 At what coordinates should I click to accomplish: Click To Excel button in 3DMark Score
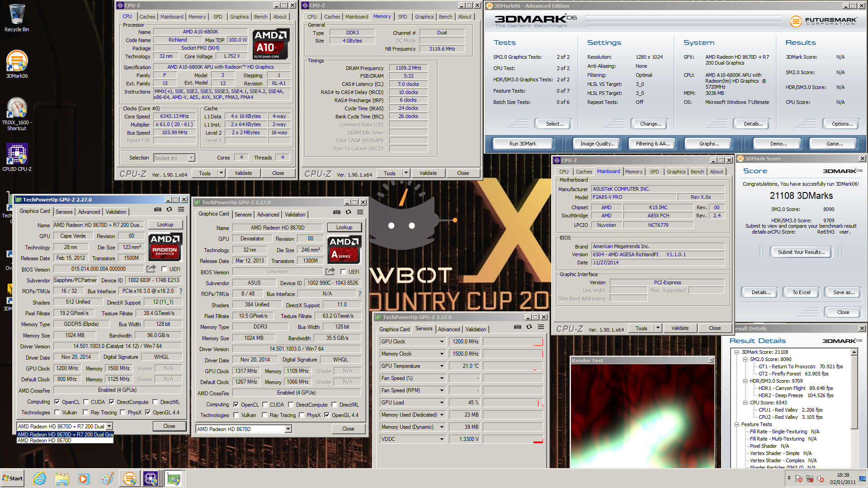(801, 292)
